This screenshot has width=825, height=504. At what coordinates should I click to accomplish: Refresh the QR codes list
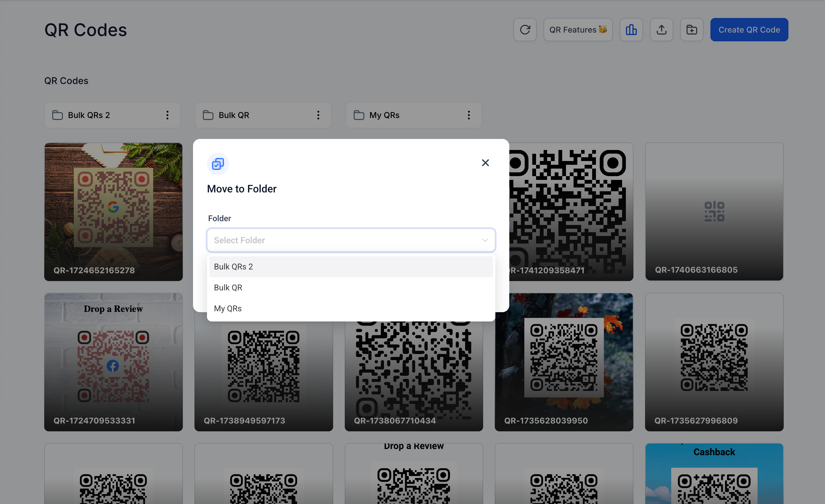point(525,29)
